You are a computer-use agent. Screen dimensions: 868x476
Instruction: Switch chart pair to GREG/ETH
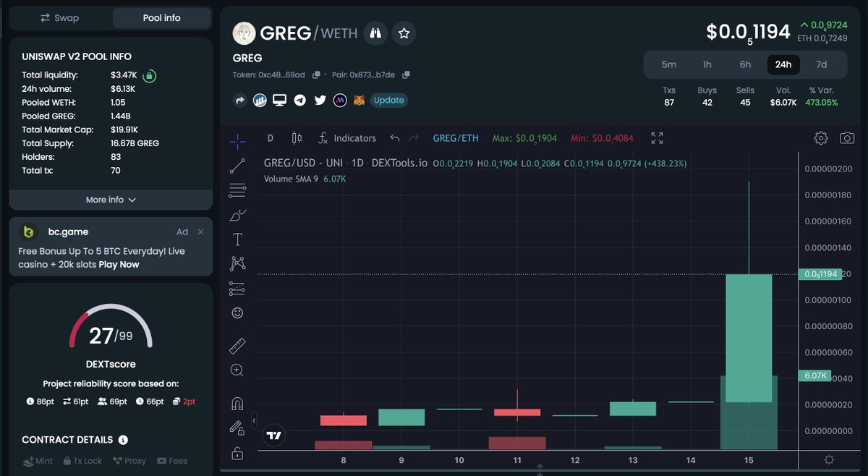tap(456, 138)
